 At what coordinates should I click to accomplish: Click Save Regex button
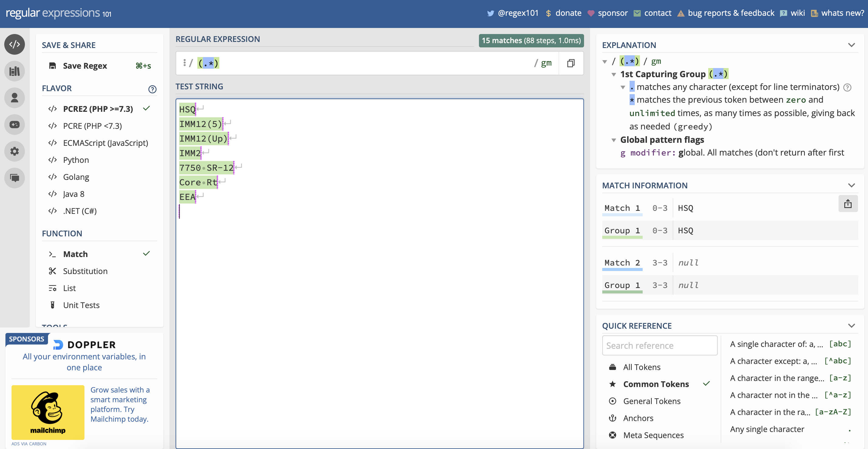[x=84, y=66]
